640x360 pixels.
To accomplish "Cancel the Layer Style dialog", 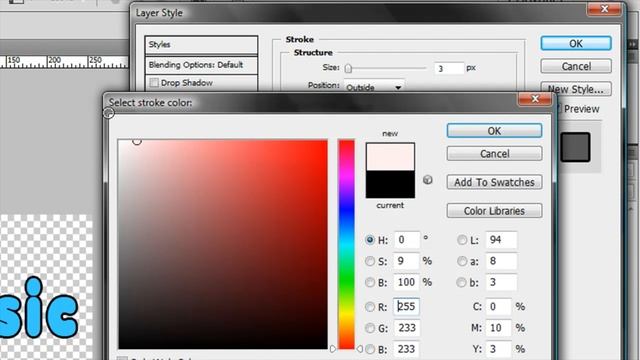I will tap(576, 66).
